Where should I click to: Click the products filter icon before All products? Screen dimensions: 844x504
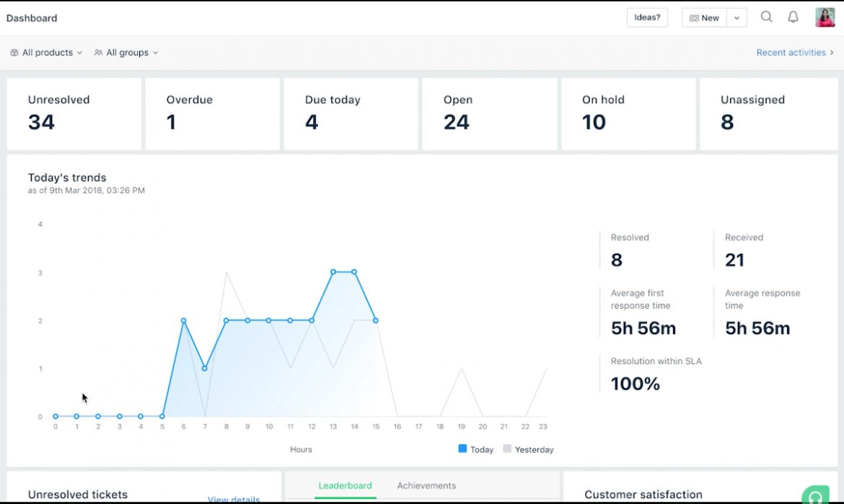(14, 52)
